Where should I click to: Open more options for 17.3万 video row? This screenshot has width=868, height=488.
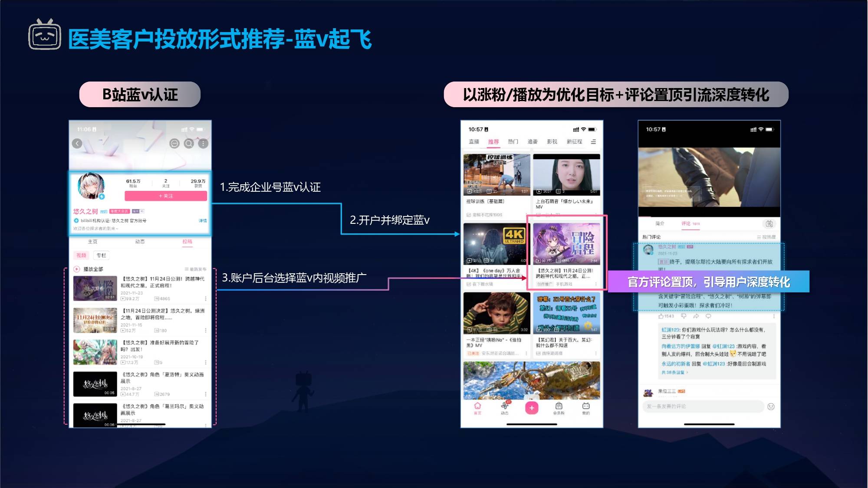tap(206, 362)
